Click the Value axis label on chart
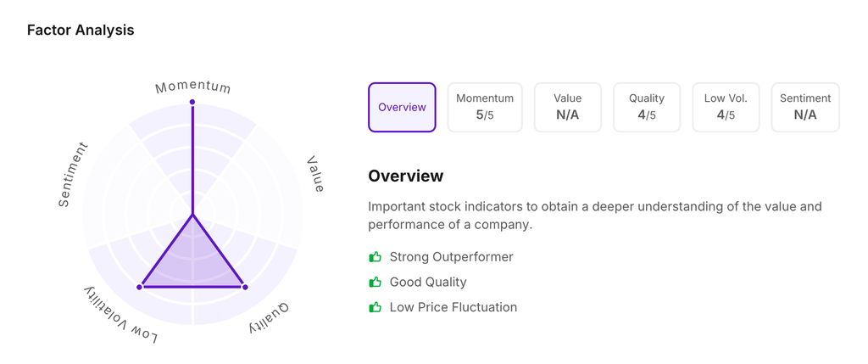868x364 pixels. pos(316,174)
